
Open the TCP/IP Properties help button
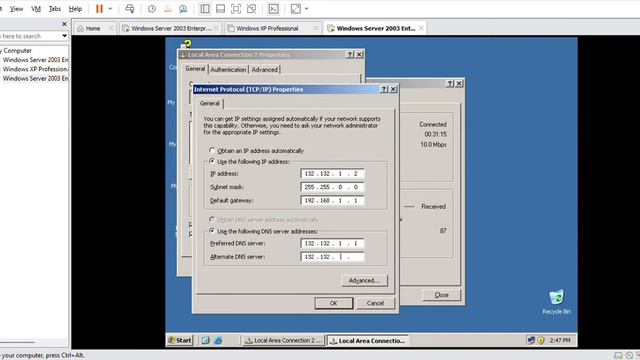coord(384,89)
